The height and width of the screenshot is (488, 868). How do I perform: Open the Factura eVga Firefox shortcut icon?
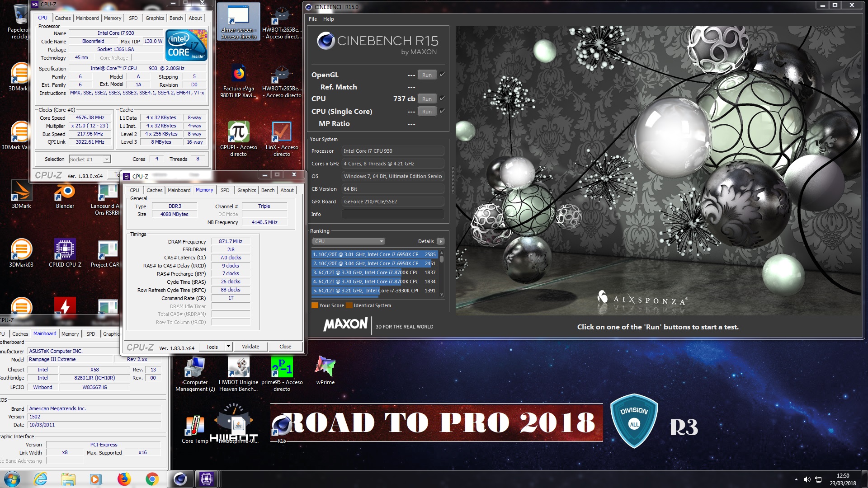point(239,81)
